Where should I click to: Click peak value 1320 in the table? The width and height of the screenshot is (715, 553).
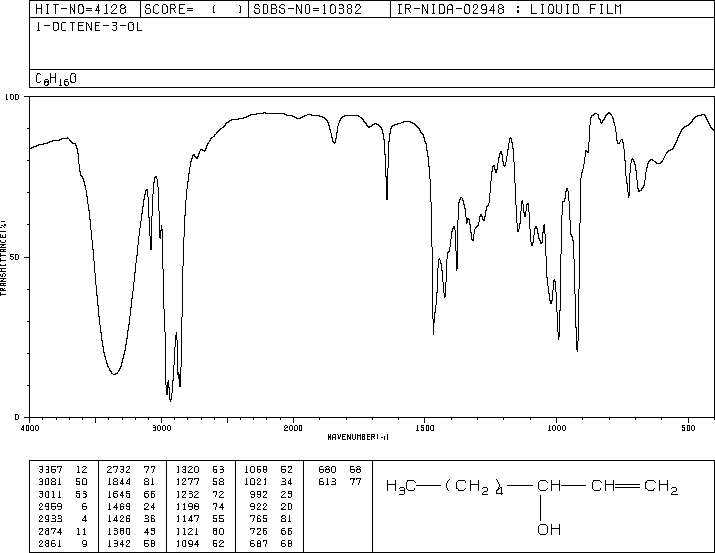(187, 470)
